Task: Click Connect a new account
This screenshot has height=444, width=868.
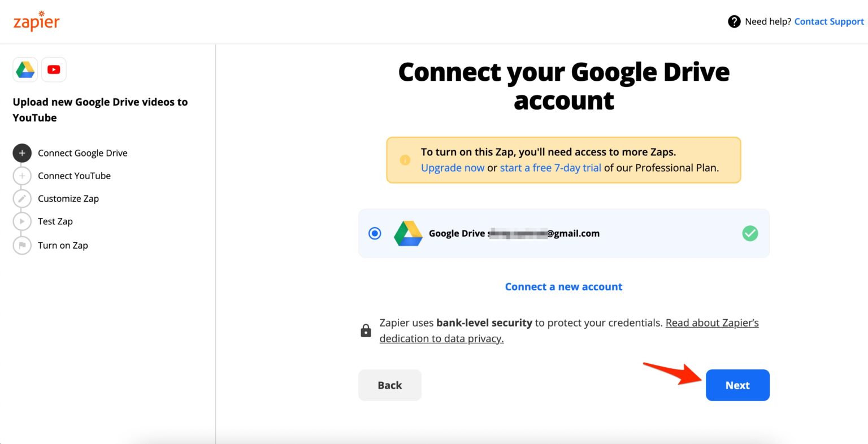Action: pos(563,286)
